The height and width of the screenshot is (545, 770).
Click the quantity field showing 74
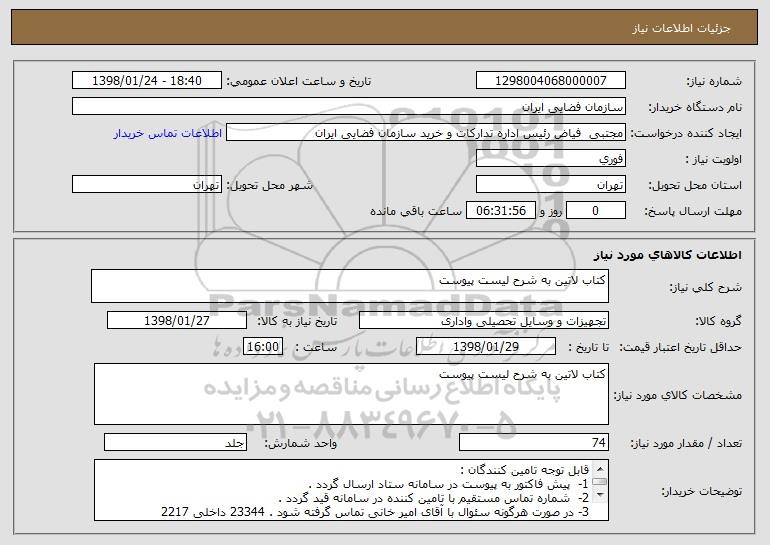point(534,442)
